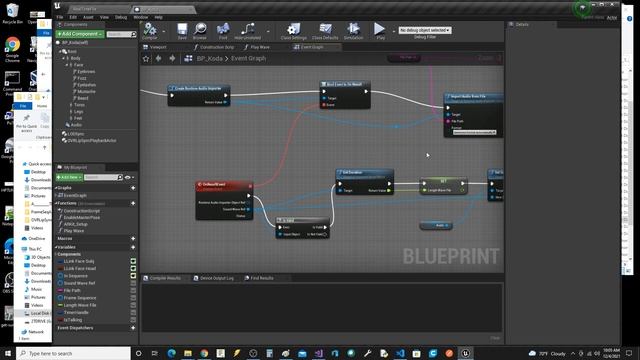640x360 pixels.
Task: Open the ARKit_Setup function
Action: 76,224
